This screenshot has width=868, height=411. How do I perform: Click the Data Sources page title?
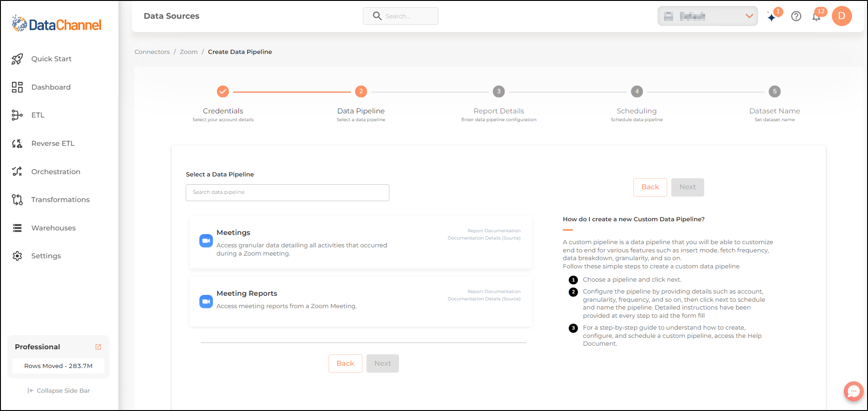pos(172,16)
